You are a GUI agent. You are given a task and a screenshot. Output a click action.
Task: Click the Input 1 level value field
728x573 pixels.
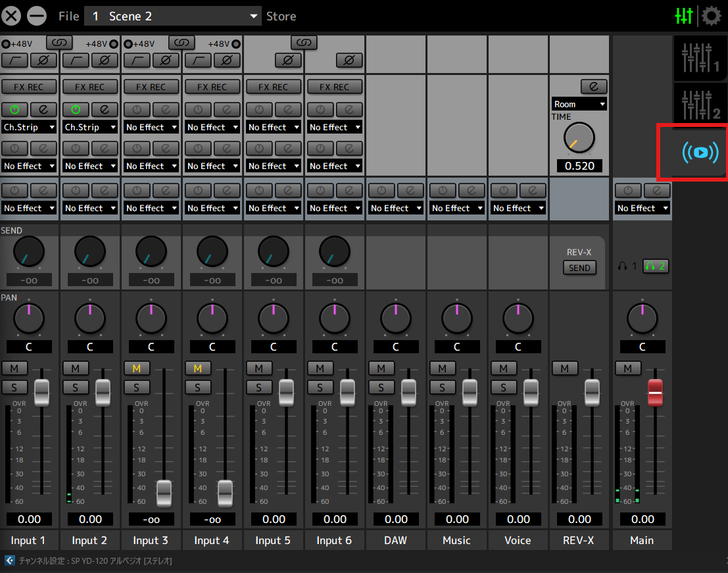tap(29, 519)
